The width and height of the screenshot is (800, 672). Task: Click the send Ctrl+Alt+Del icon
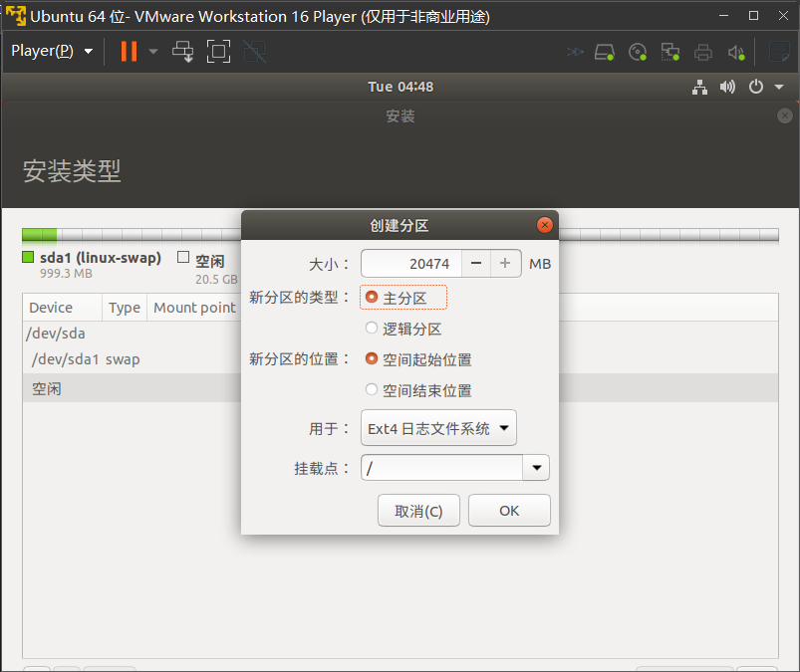tap(183, 51)
